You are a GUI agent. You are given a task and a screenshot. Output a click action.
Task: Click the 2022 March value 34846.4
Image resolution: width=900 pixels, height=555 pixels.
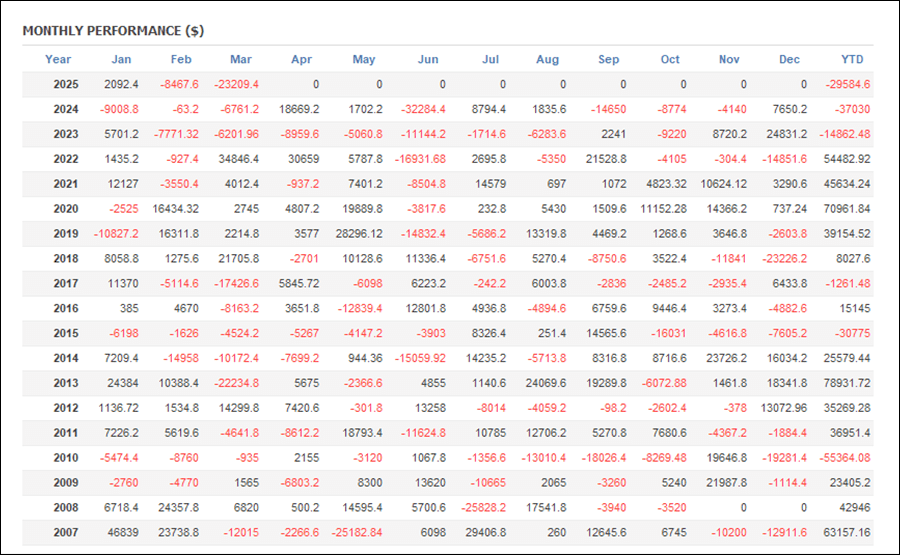(239, 159)
